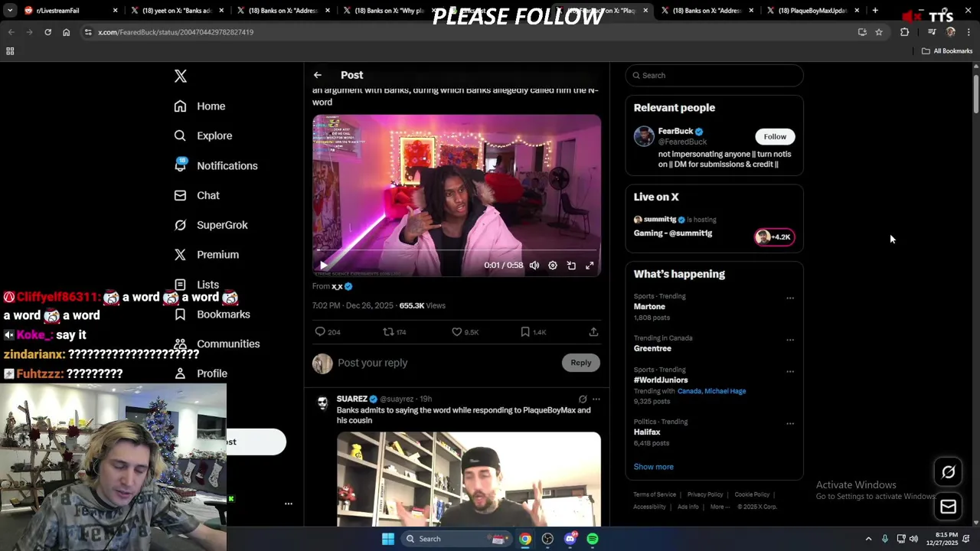Screen dimensions: 980x551
Task: Open the page vertical scrollbar
Action: pyautogui.click(x=976, y=93)
